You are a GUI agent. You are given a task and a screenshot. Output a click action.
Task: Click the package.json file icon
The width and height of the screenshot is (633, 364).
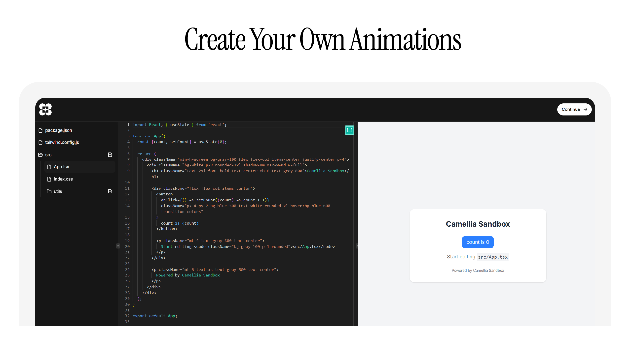coord(40,130)
